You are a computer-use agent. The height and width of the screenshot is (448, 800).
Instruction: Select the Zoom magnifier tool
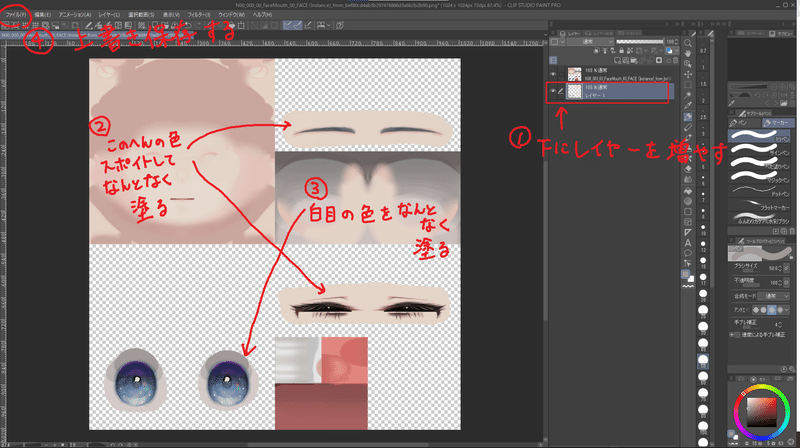point(688,43)
